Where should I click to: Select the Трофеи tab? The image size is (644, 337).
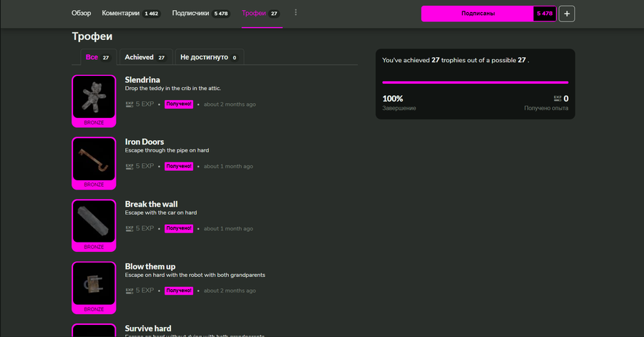[261, 13]
